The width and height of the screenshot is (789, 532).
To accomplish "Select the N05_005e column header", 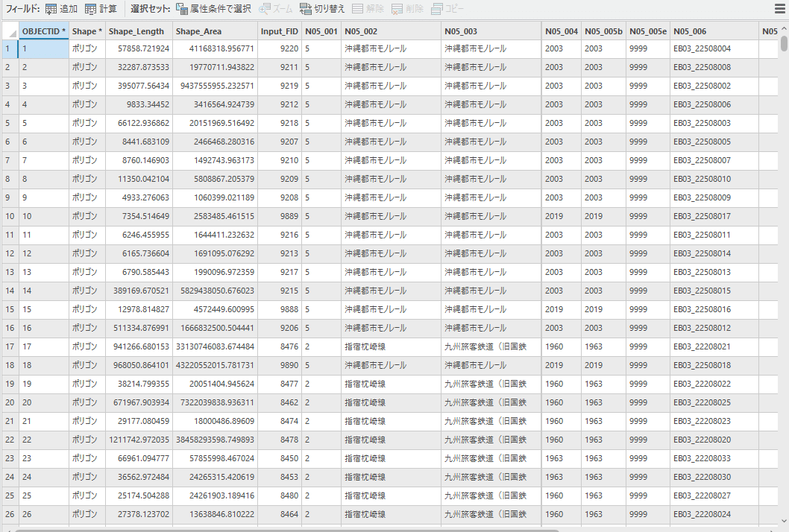I will point(648,31).
